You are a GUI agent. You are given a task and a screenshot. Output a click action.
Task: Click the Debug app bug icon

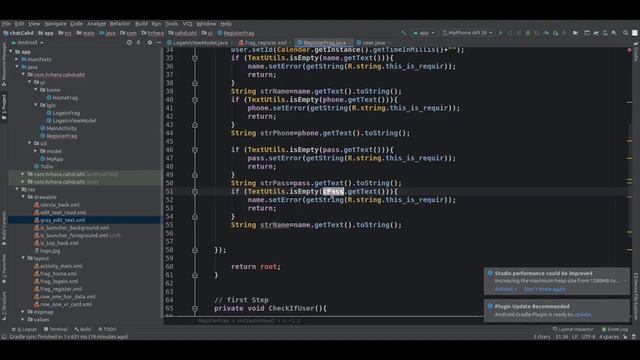tap(528, 33)
